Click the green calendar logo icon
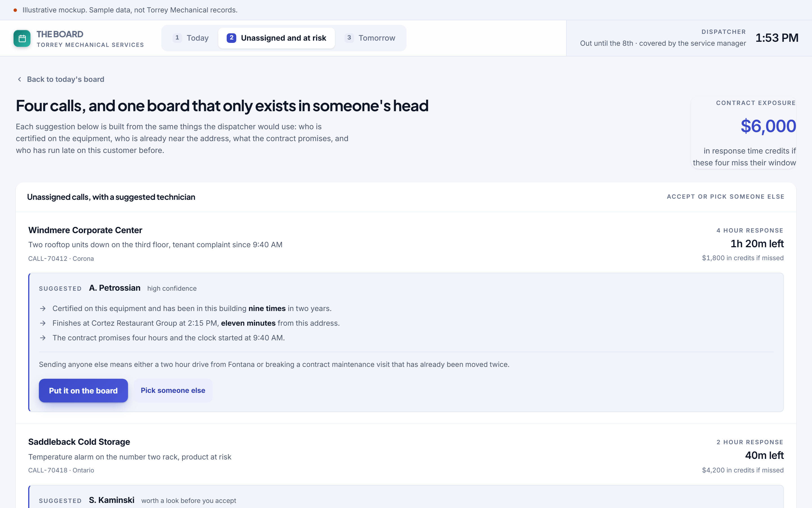812x508 pixels. (x=22, y=38)
